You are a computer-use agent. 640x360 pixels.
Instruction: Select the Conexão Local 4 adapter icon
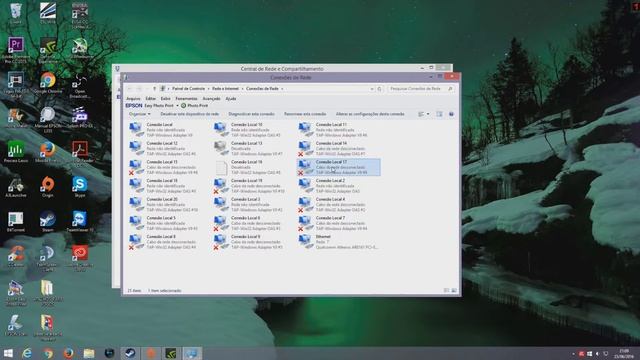pos(305,204)
